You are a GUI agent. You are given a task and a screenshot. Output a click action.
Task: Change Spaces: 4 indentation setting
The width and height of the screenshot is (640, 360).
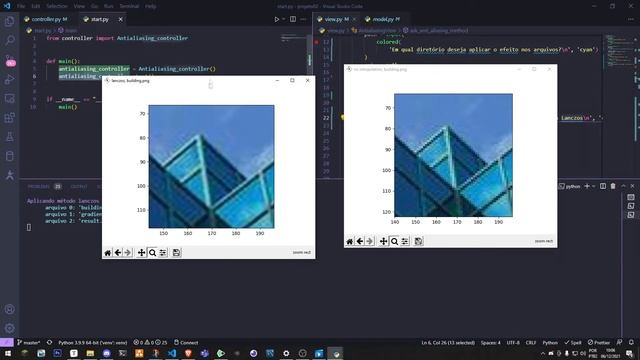point(490,342)
